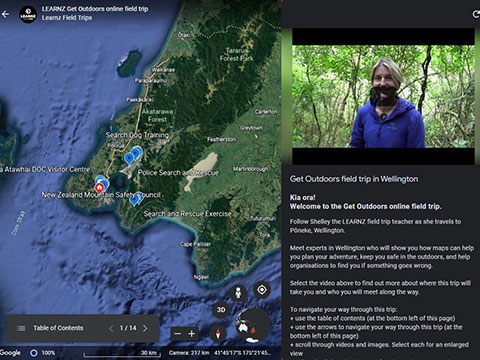This screenshot has height=360, width=480.
Task: Click the Atawhai DOC Visitor Centre label
Action: tap(45, 169)
